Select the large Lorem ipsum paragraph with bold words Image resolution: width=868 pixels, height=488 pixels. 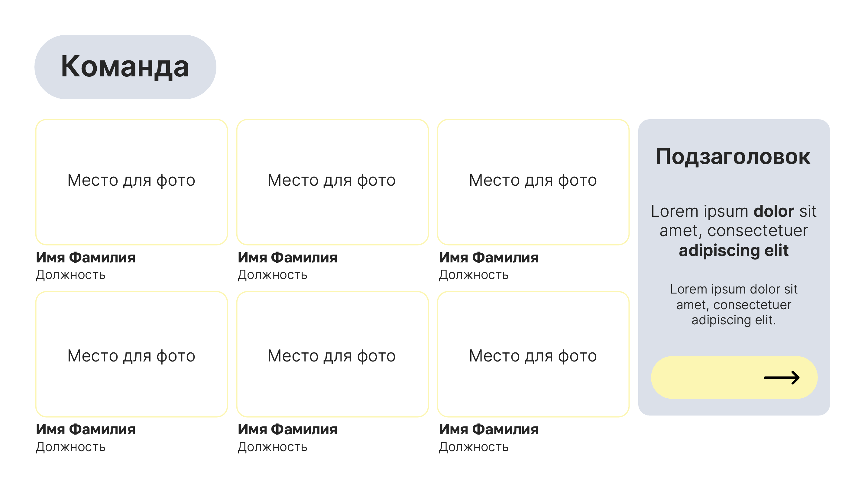coord(733,231)
